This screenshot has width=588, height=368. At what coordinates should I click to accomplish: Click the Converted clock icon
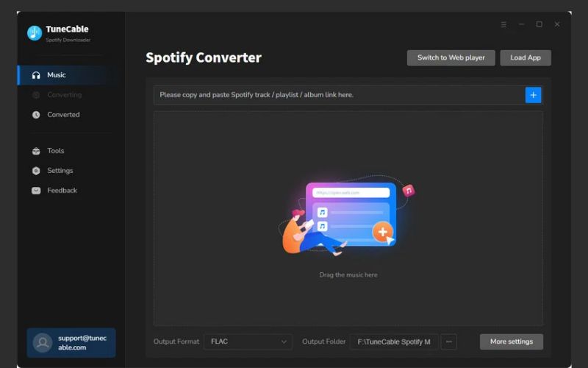point(36,115)
